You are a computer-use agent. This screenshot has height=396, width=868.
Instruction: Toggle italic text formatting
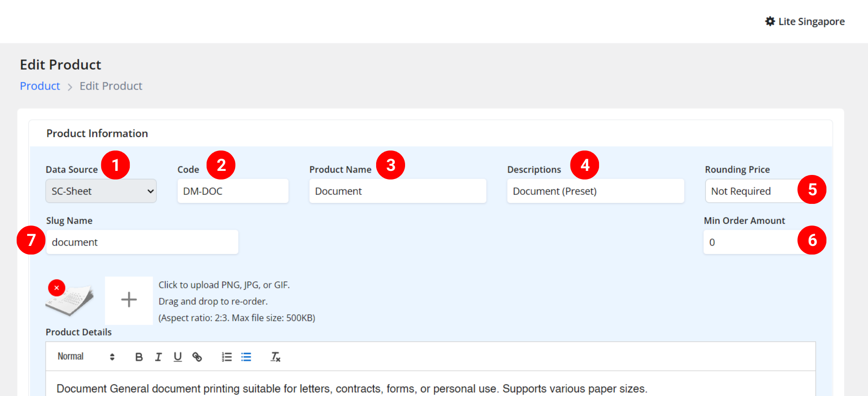pyautogui.click(x=158, y=357)
